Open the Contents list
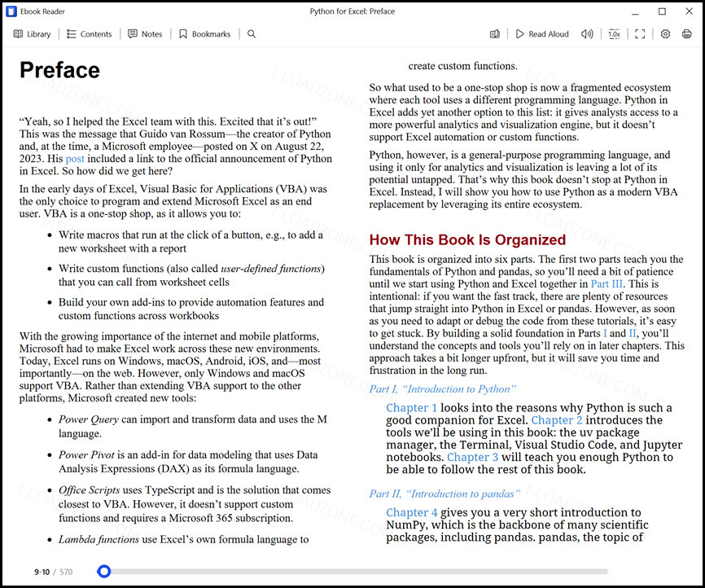The height and width of the screenshot is (588, 705). click(89, 33)
